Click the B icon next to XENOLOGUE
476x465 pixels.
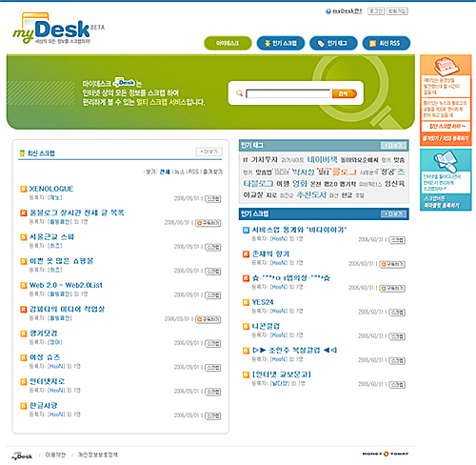tap(24, 190)
